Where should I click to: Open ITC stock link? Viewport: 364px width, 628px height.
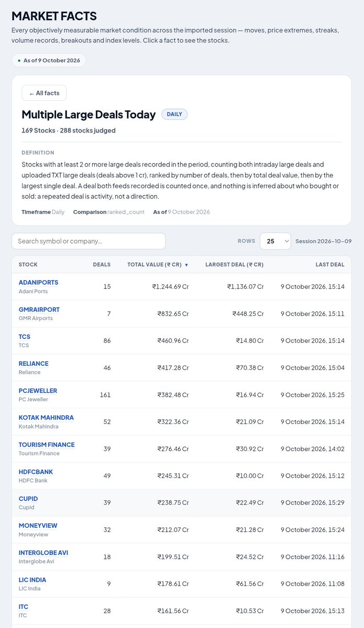pos(23,607)
